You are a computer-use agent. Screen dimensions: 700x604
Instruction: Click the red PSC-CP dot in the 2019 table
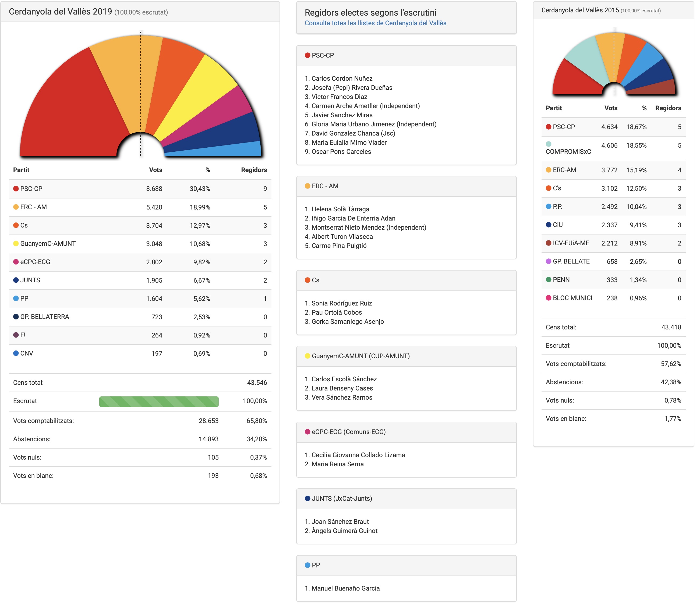click(16, 189)
